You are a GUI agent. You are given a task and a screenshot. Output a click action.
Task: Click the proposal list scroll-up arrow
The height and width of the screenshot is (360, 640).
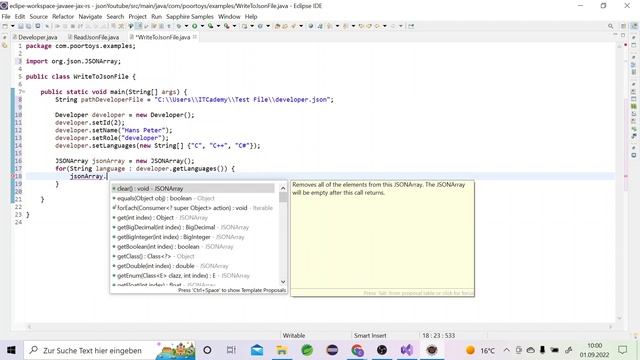pos(283,188)
